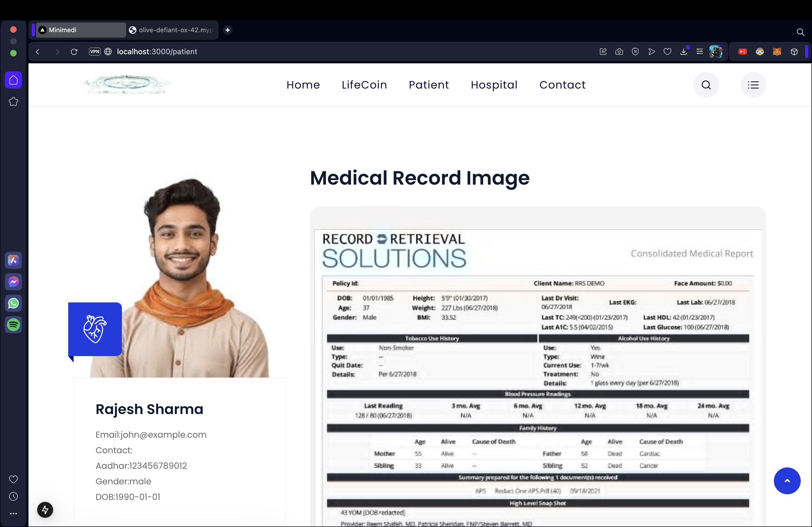Click the site search magnifier button
Viewport: 812px width, 527px height.
[706, 85]
